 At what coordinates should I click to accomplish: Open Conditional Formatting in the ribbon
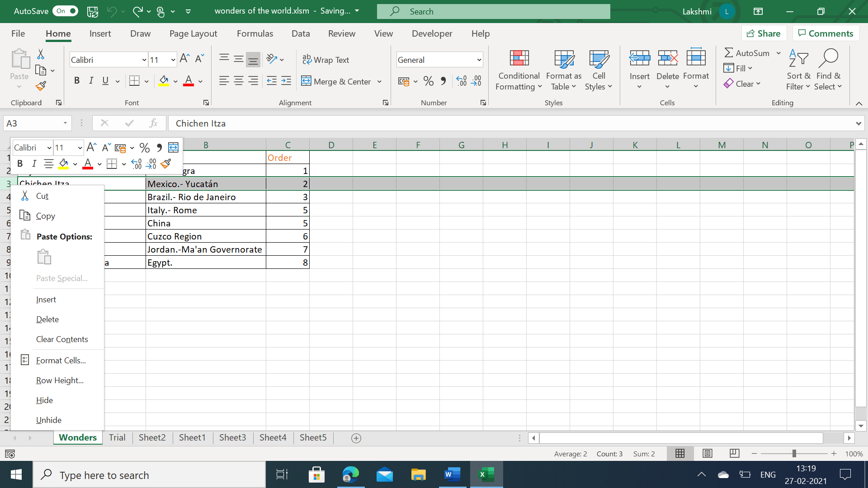[x=519, y=70]
